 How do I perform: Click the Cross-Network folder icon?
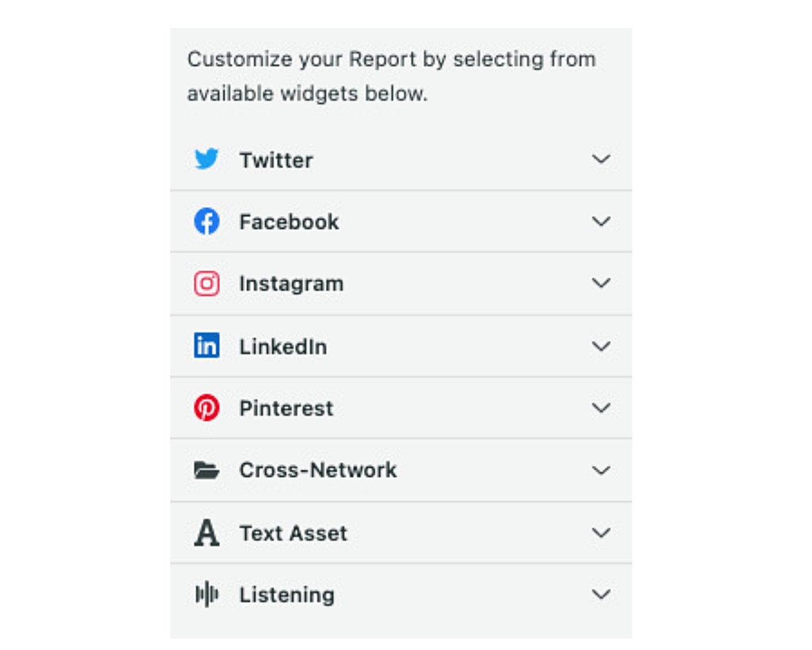[x=206, y=470]
